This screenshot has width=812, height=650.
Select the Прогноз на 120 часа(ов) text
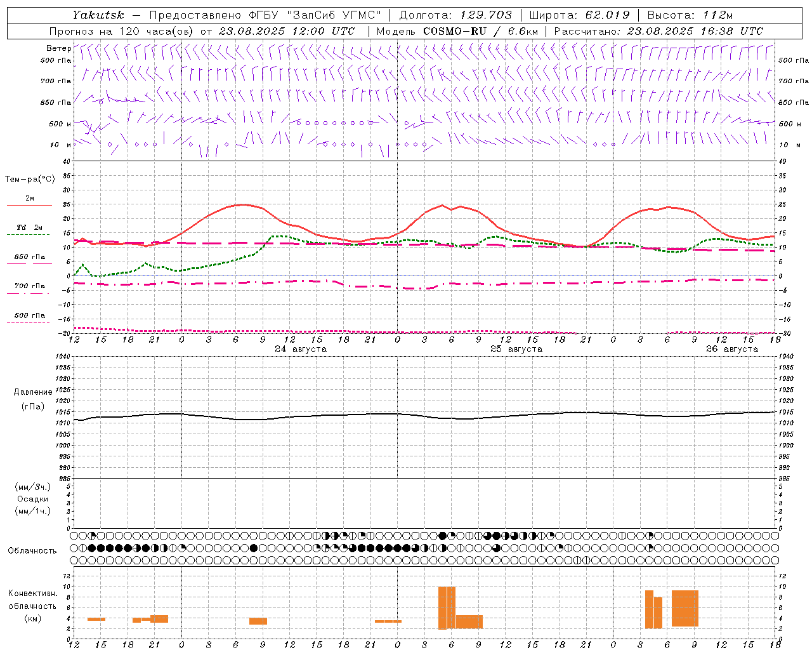tap(122, 31)
